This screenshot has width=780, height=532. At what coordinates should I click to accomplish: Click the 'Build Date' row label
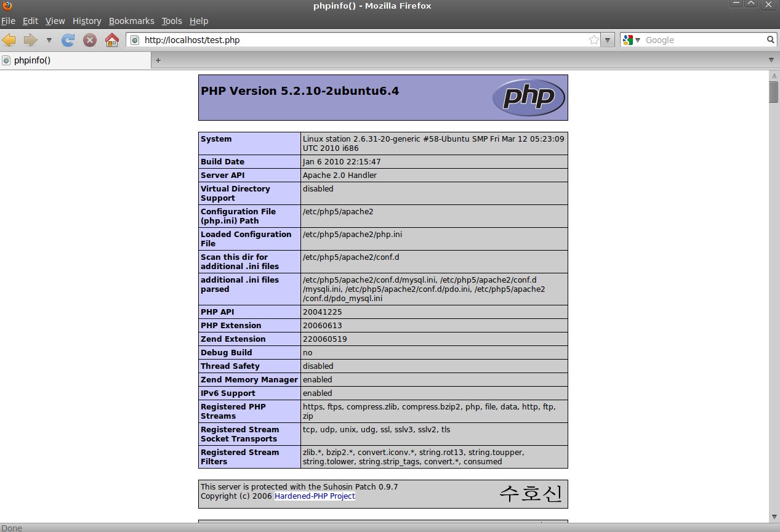(x=222, y=162)
